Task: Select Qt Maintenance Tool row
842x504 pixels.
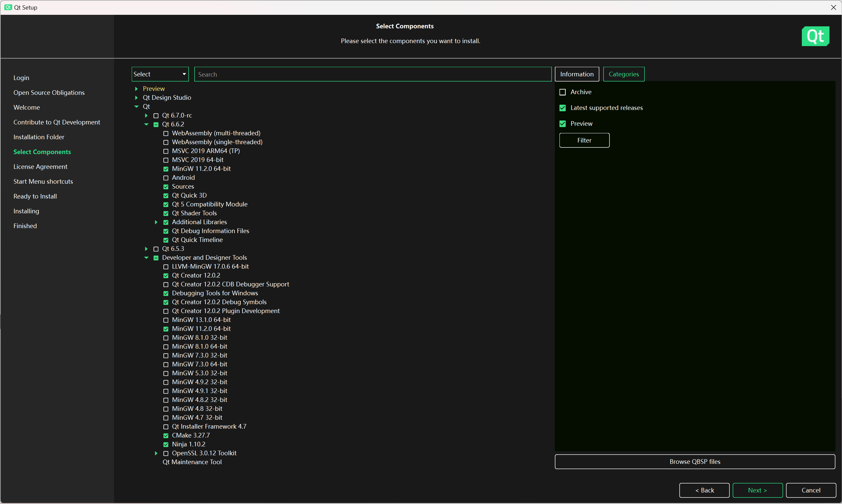Action: pyautogui.click(x=192, y=462)
